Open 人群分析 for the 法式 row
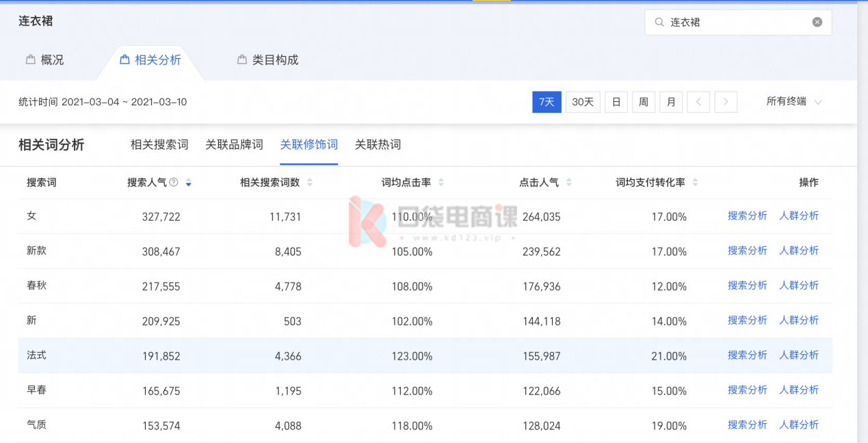This screenshot has height=443, width=868. pyautogui.click(x=799, y=355)
